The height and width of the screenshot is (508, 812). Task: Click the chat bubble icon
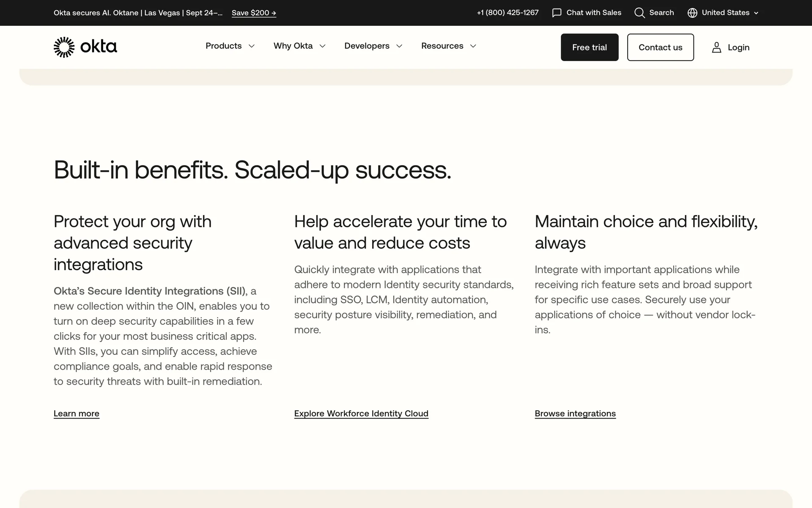point(557,13)
